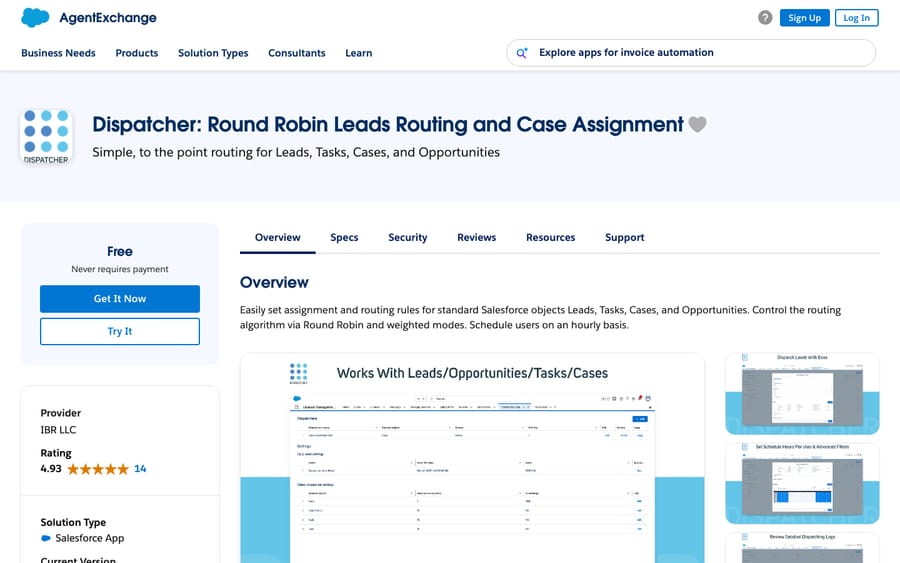Open the Learn menu

coord(359,53)
